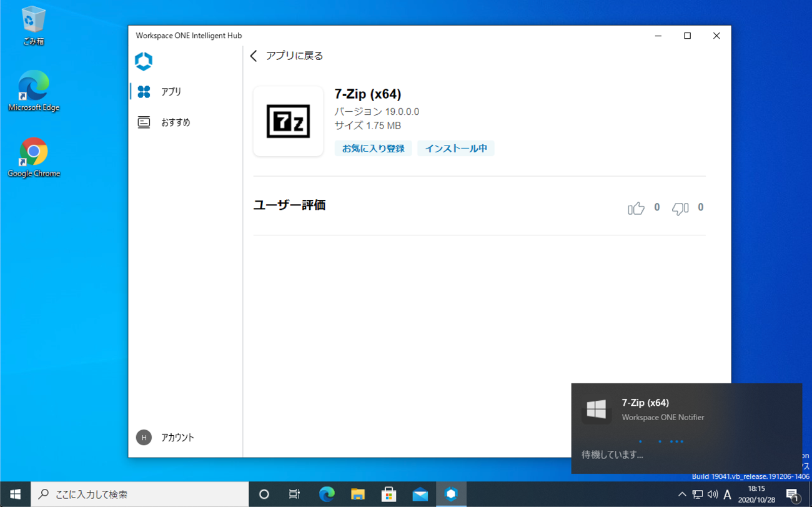Viewport: 812px width, 507px height.
Task: Click the 7-Zip (x64) app title
Action: click(x=368, y=94)
